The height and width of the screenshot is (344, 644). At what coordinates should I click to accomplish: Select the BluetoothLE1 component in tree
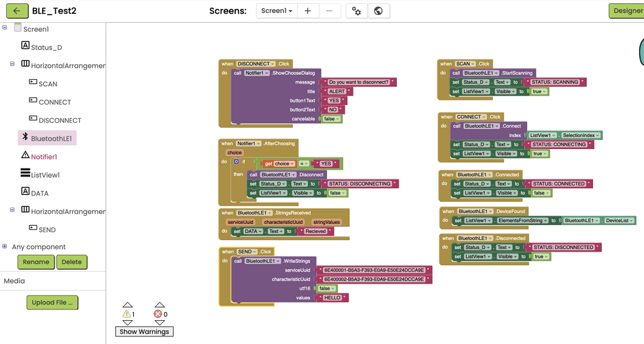point(51,138)
